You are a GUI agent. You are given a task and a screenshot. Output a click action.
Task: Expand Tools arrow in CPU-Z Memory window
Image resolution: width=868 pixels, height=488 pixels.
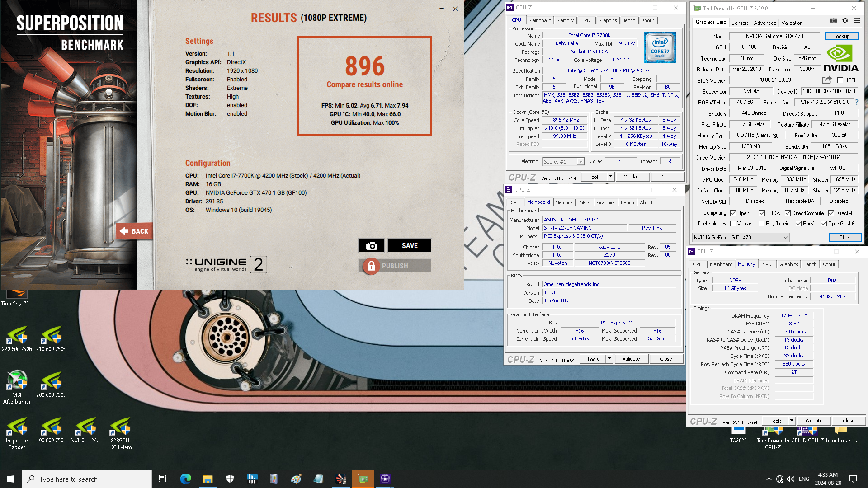tap(792, 421)
